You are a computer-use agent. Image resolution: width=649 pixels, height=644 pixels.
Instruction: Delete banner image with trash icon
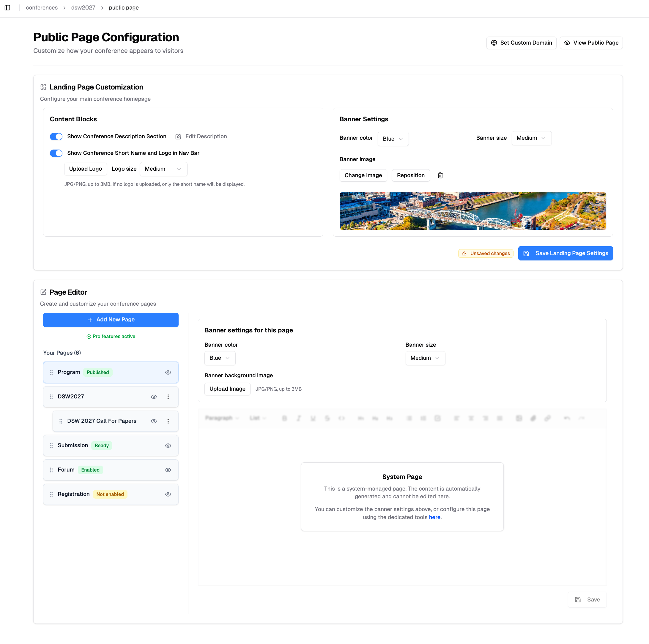pyautogui.click(x=440, y=175)
